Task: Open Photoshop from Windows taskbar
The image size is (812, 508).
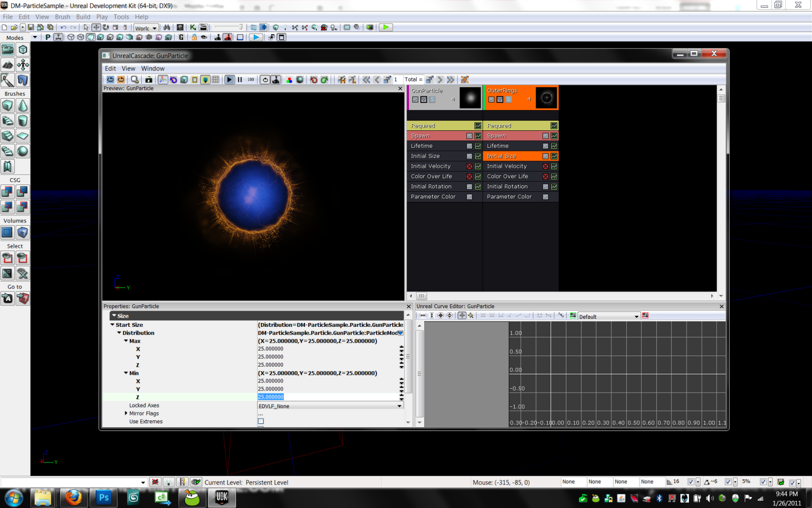Action: 103,498
